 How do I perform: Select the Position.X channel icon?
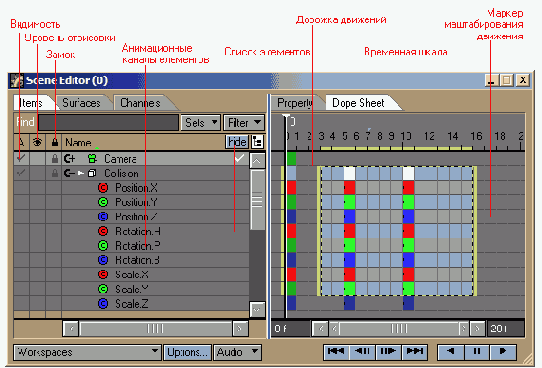(x=103, y=188)
